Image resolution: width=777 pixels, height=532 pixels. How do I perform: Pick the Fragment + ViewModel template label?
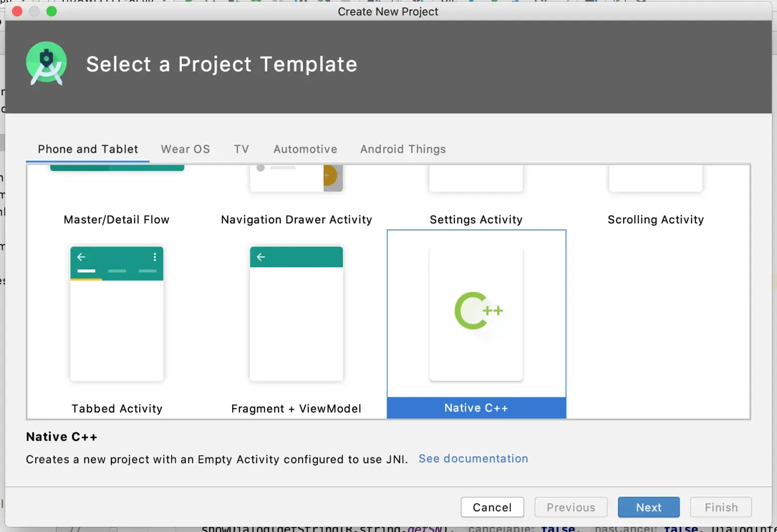(296, 409)
